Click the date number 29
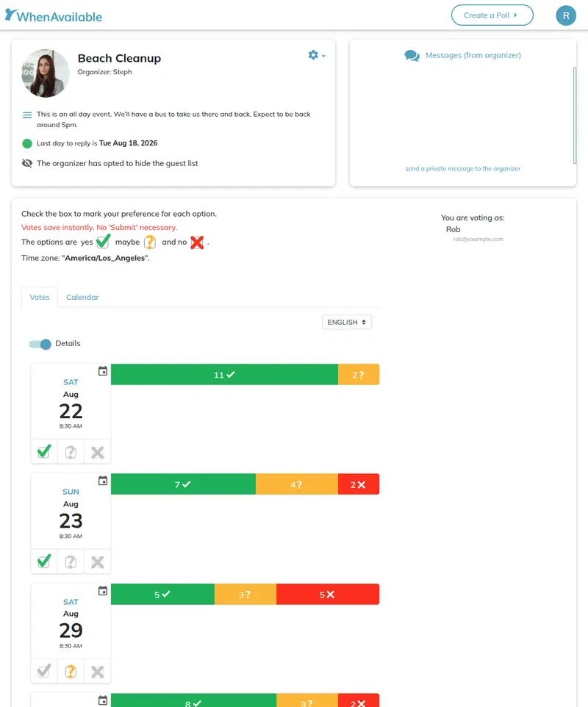This screenshot has height=707, width=588. (71, 631)
